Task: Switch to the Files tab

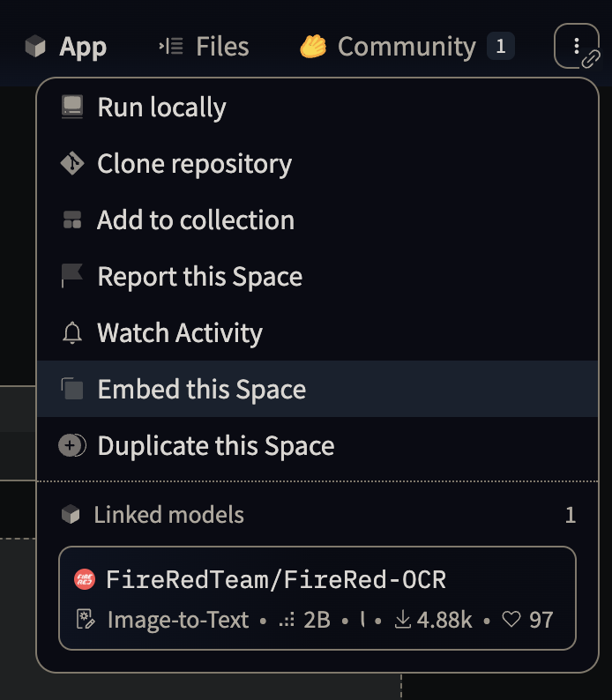Action: click(204, 47)
